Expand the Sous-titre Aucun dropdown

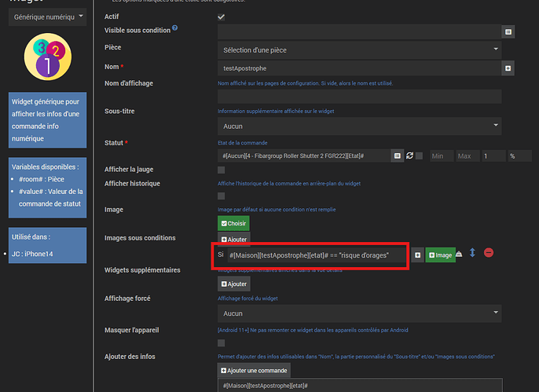click(x=359, y=126)
